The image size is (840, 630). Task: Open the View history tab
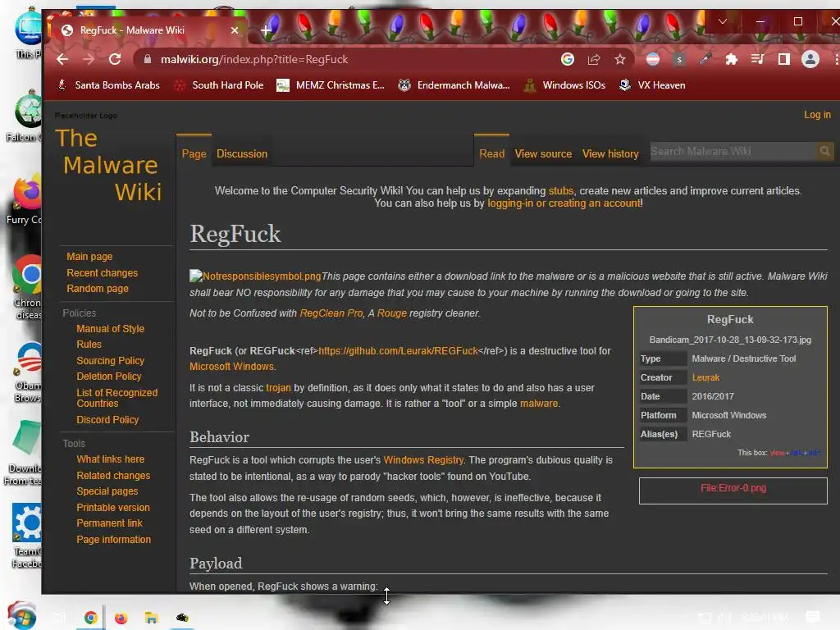click(x=610, y=153)
